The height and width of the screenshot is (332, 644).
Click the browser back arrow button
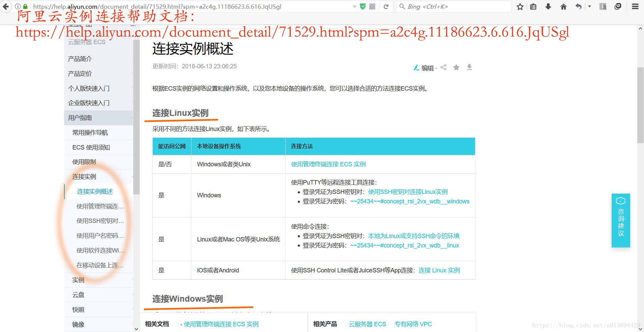pyautogui.click(x=6, y=6)
